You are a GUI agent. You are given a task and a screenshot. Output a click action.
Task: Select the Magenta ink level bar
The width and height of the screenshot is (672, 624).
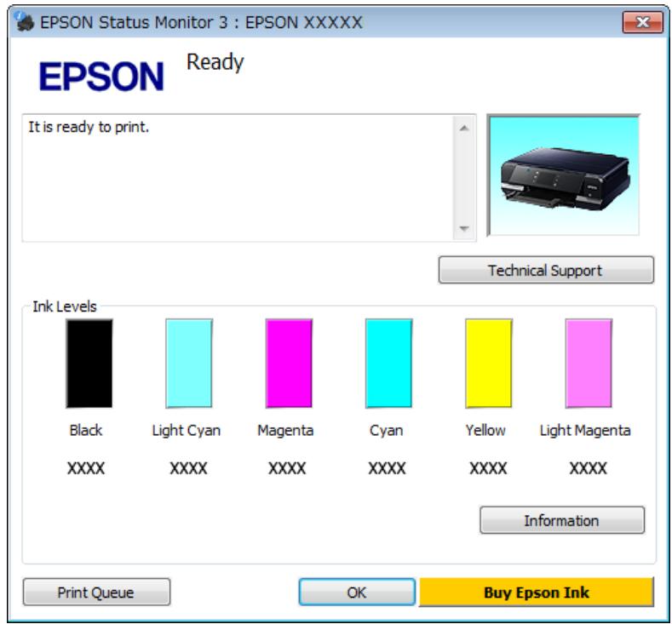coord(289,364)
